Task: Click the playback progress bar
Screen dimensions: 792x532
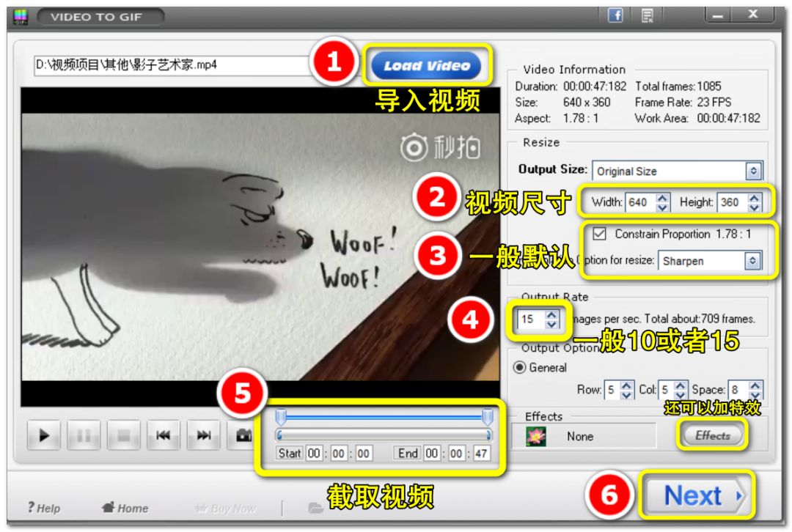Action: tap(384, 435)
